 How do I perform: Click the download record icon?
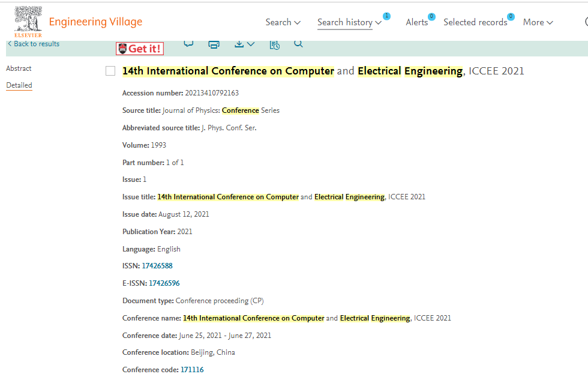click(x=239, y=44)
